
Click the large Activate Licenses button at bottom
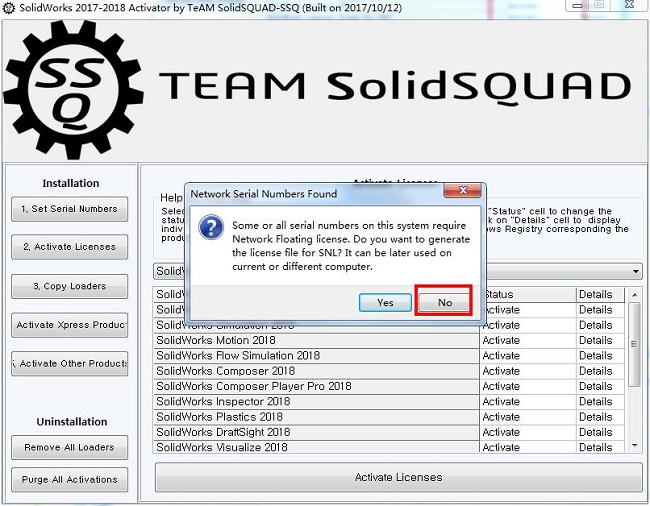click(398, 477)
